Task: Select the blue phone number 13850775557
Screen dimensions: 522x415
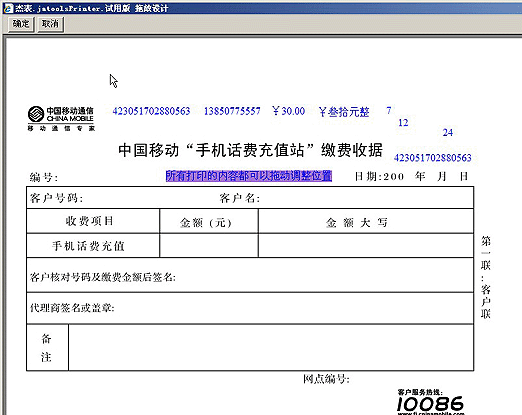Action: pyautogui.click(x=232, y=111)
